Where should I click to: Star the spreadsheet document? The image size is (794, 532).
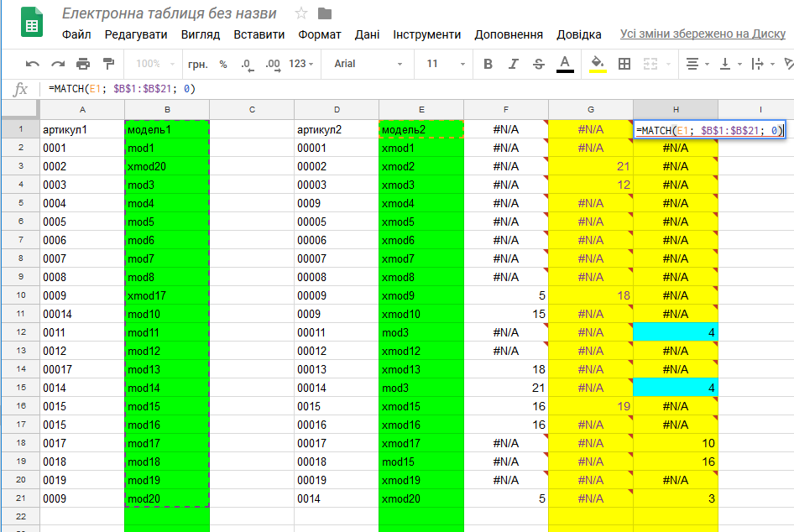pyautogui.click(x=301, y=13)
